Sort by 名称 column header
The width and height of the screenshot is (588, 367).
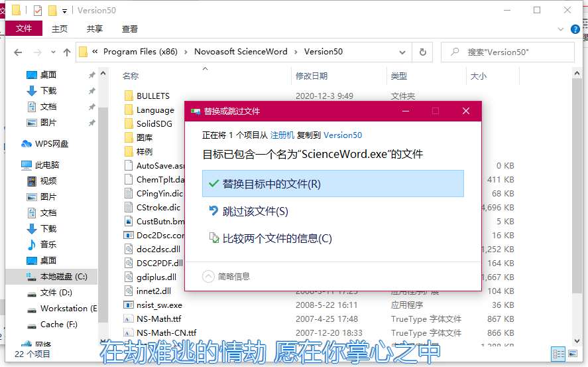(x=130, y=76)
